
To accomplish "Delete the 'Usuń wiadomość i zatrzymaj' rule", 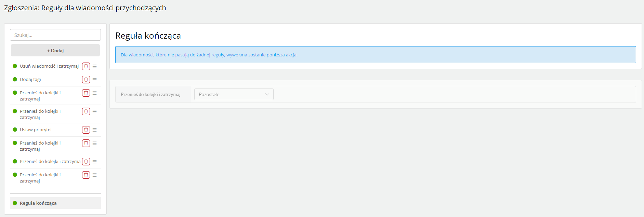I will [x=86, y=66].
